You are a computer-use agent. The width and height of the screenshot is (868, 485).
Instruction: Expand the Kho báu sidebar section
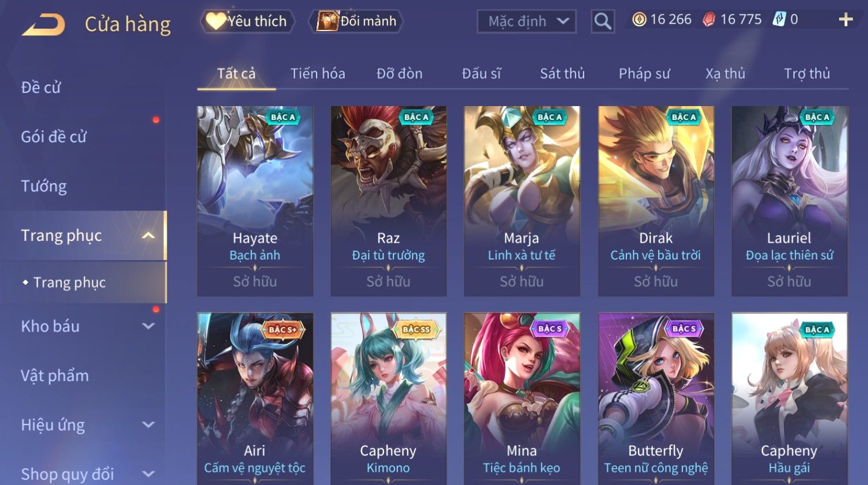[x=148, y=326]
